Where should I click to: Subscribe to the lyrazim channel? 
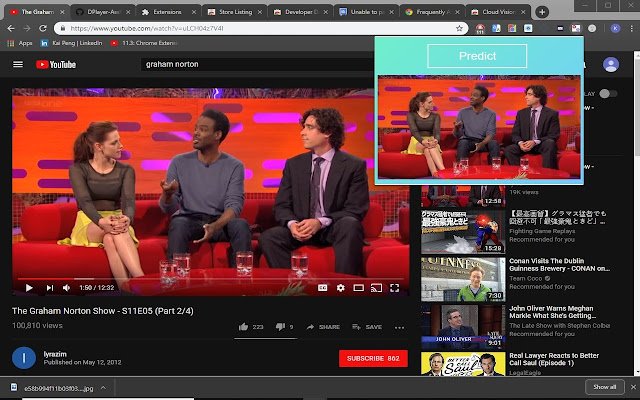(x=373, y=358)
